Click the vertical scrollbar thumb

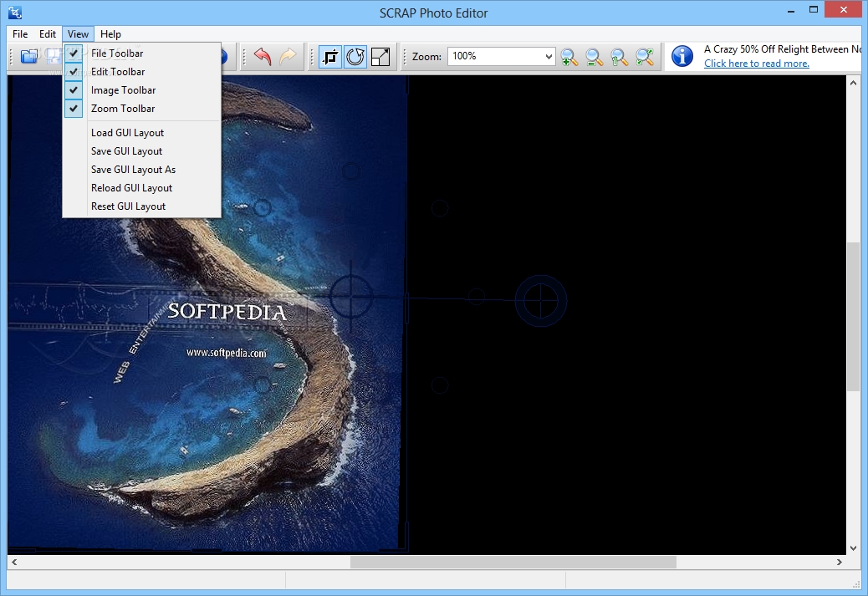[x=853, y=317]
